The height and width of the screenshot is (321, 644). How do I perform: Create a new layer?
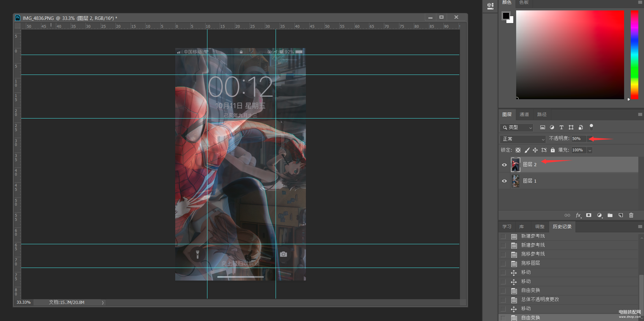(x=621, y=215)
